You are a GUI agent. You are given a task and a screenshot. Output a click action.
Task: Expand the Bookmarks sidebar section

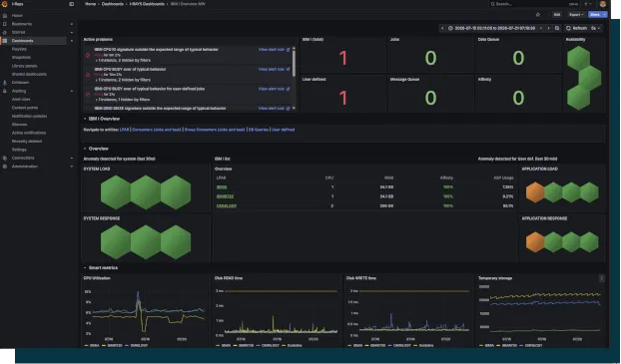tap(72, 24)
